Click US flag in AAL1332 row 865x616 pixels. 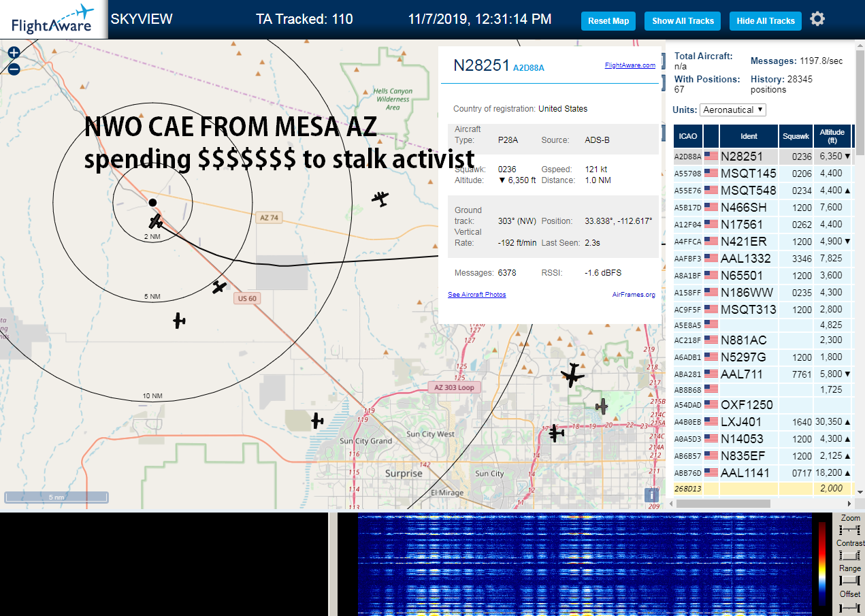pyautogui.click(x=711, y=259)
